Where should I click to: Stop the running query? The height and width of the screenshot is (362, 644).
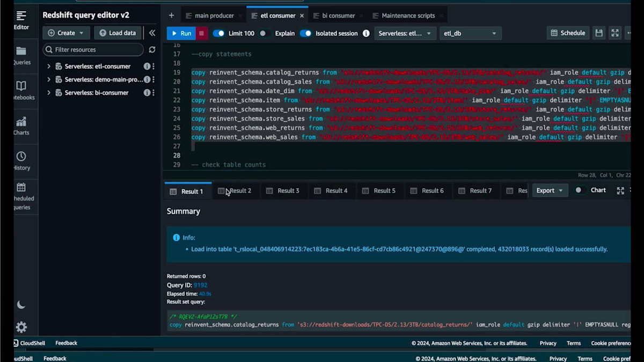(202, 33)
